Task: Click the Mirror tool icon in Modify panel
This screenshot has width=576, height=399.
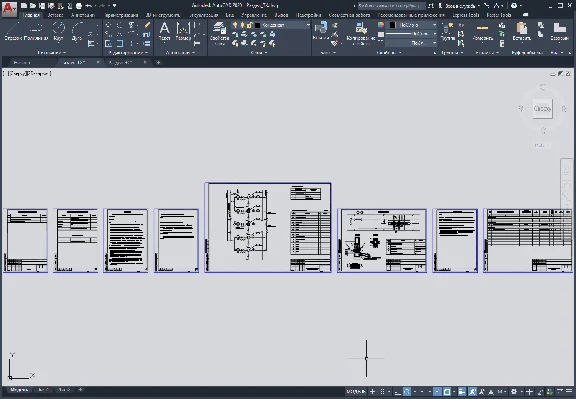Action: pyautogui.click(x=119, y=34)
